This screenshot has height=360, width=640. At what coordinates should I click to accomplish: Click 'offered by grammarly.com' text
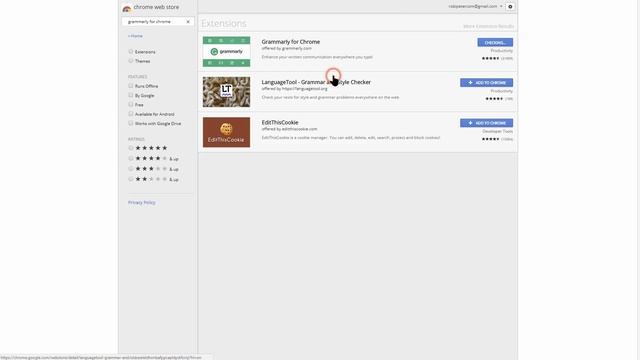coord(287,48)
